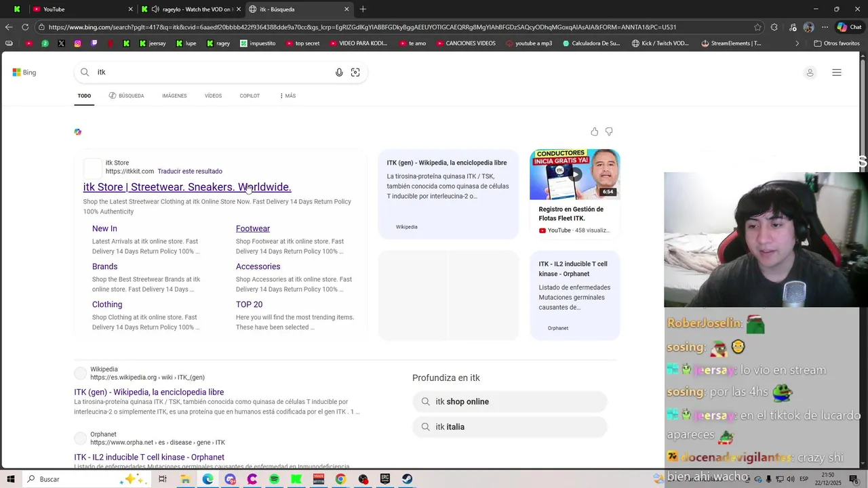Open ITK (gen) Wikipedia result title
Image resolution: width=868 pixels, height=488 pixels.
pos(149,392)
